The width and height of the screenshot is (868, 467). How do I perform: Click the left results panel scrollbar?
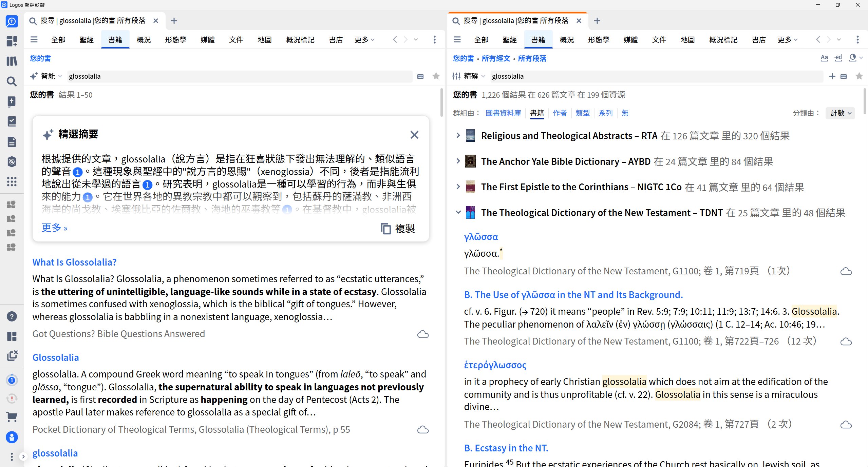[x=441, y=102]
